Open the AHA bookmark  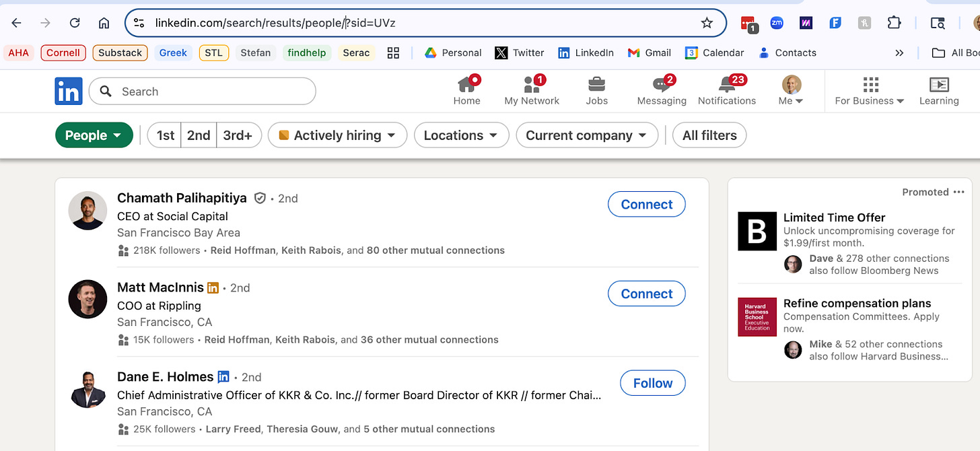pos(19,53)
